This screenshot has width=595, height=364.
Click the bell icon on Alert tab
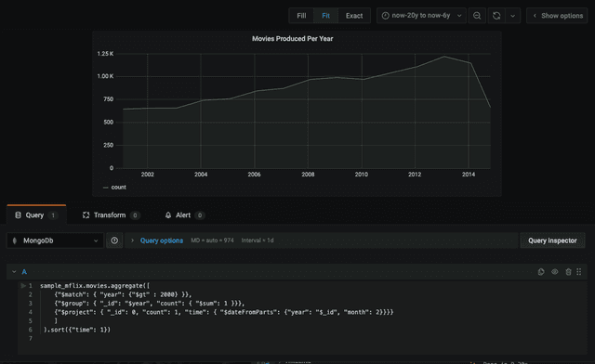(x=168, y=215)
